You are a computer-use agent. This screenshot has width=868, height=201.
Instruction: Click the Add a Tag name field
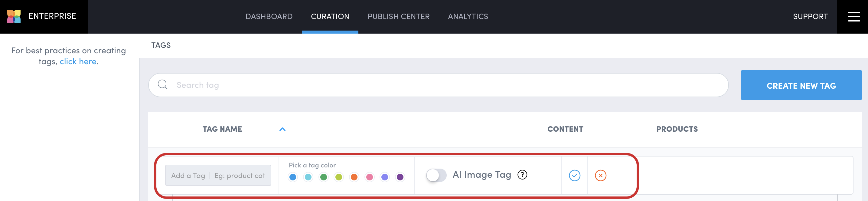point(218,175)
